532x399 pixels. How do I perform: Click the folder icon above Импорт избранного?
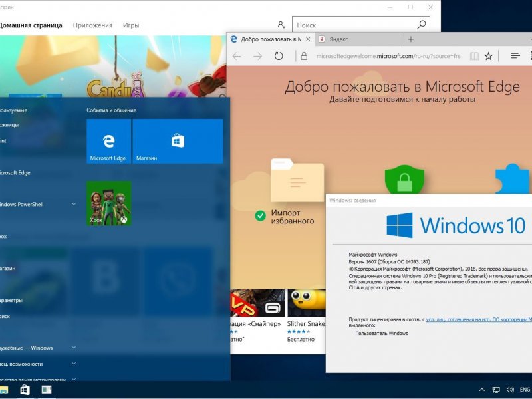[297, 180]
